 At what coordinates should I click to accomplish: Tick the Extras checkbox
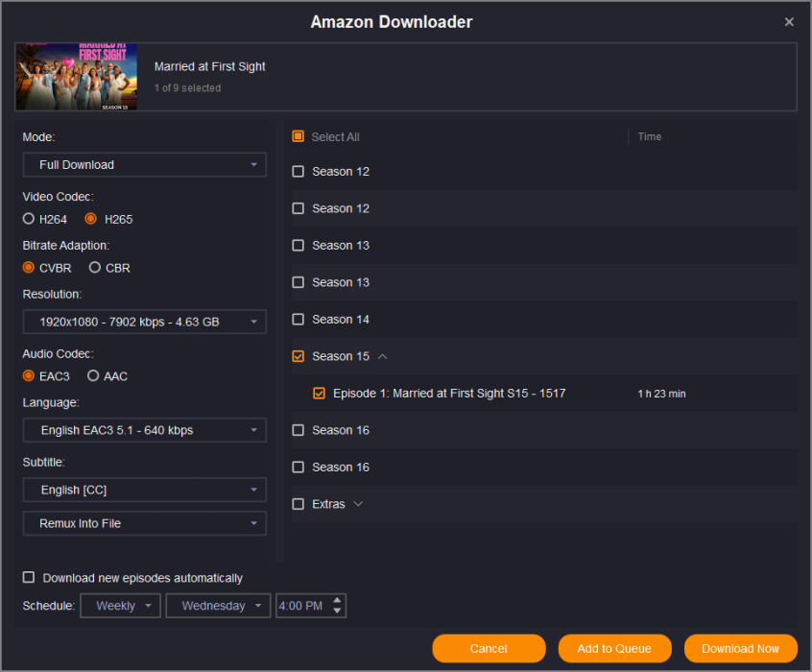299,504
